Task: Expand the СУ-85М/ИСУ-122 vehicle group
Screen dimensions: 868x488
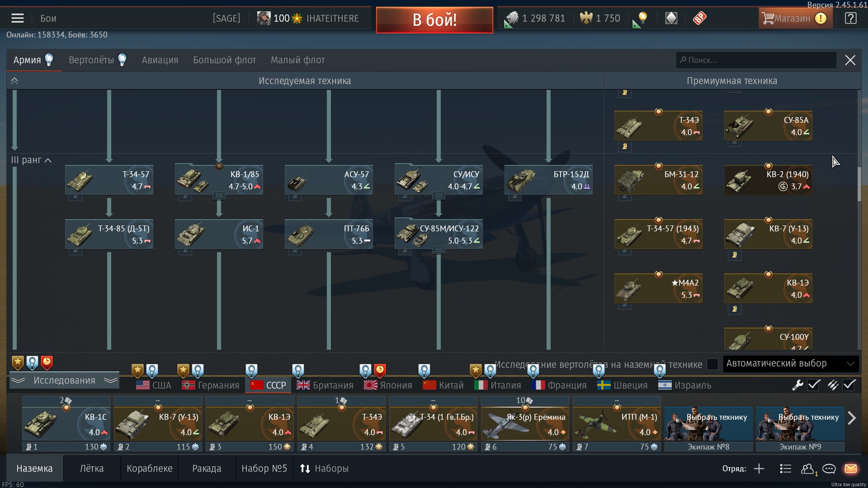Action: click(x=439, y=250)
